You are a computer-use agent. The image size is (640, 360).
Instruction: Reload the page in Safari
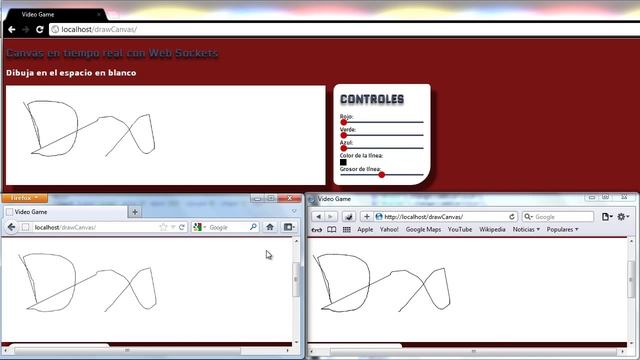tap(512, 217)
